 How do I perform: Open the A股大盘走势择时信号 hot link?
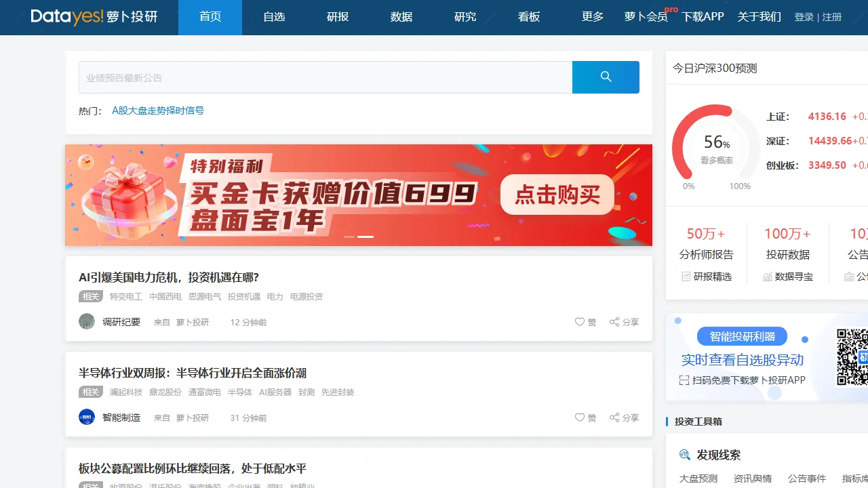pos(157,110)
